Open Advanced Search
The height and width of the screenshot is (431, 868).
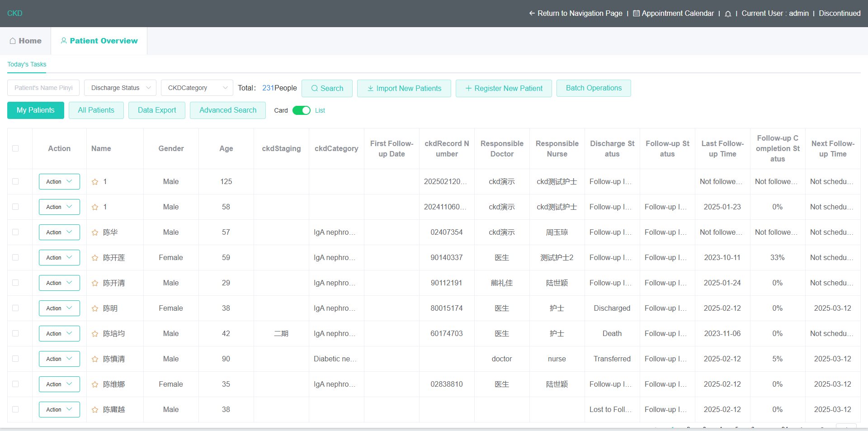(x=228, y=110)
